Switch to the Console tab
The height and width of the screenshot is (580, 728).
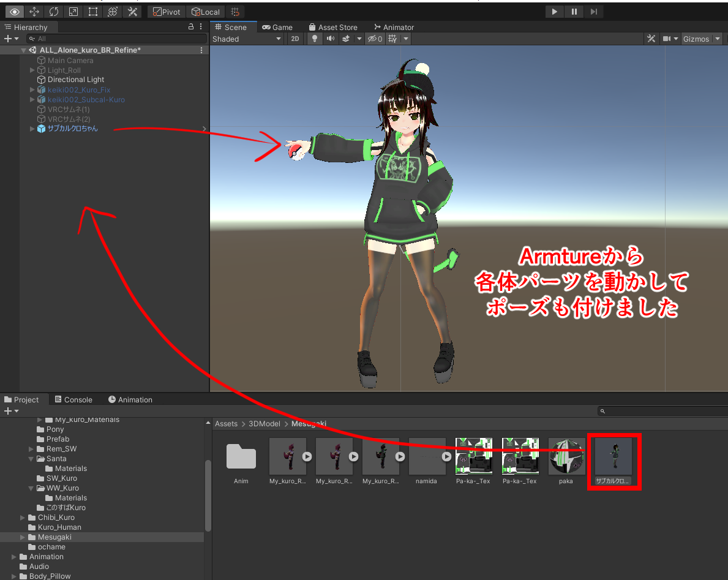[x=73, y=400]
